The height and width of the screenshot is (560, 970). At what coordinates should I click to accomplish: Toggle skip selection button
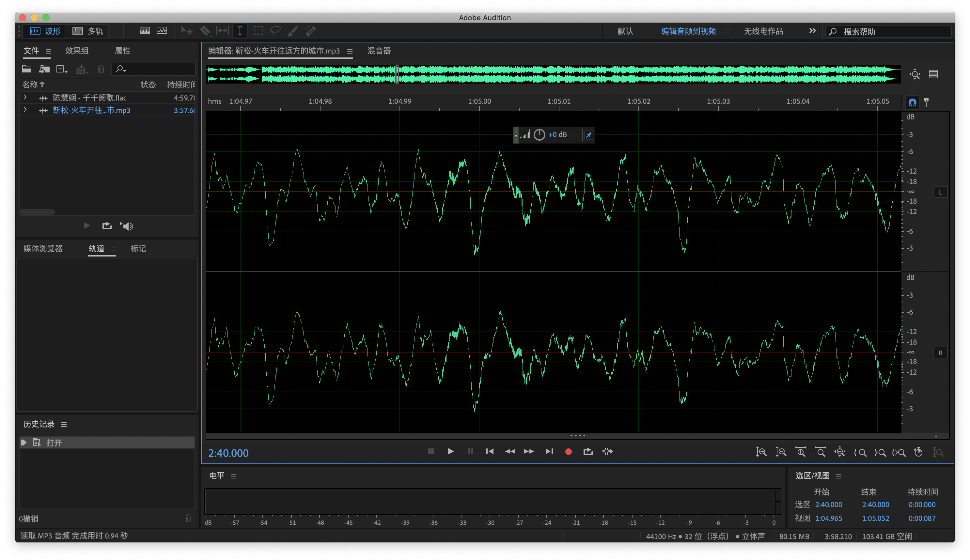608,452
